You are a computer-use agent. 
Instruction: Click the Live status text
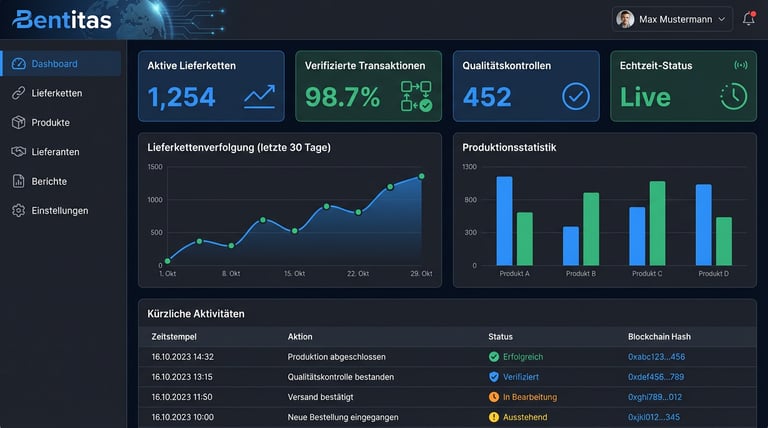coord(645,97)
